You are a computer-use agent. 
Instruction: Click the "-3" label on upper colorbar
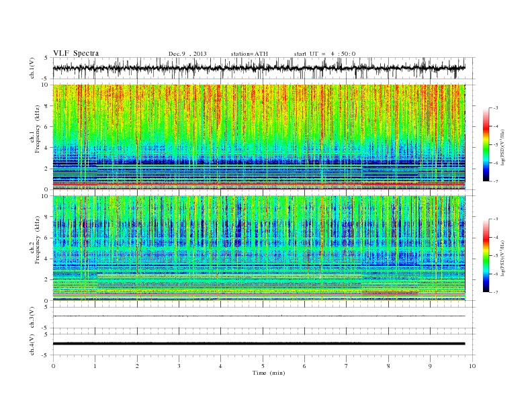point(496,108)
